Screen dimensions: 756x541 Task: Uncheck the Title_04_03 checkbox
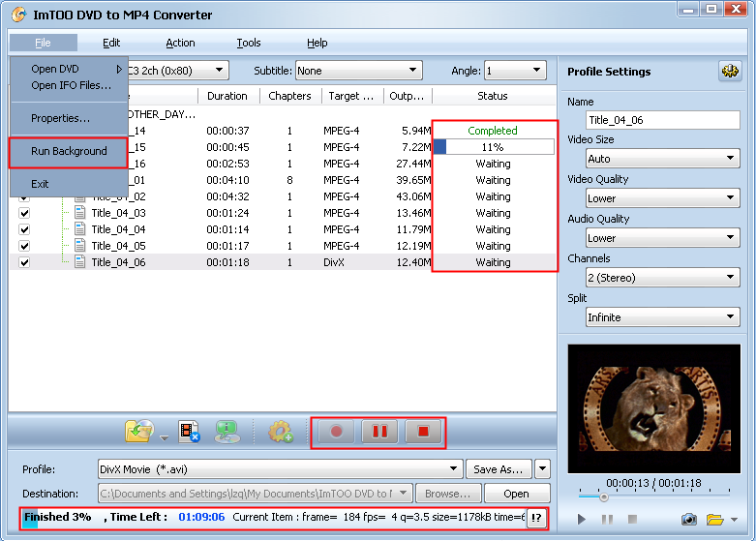(x=24, y=213)
